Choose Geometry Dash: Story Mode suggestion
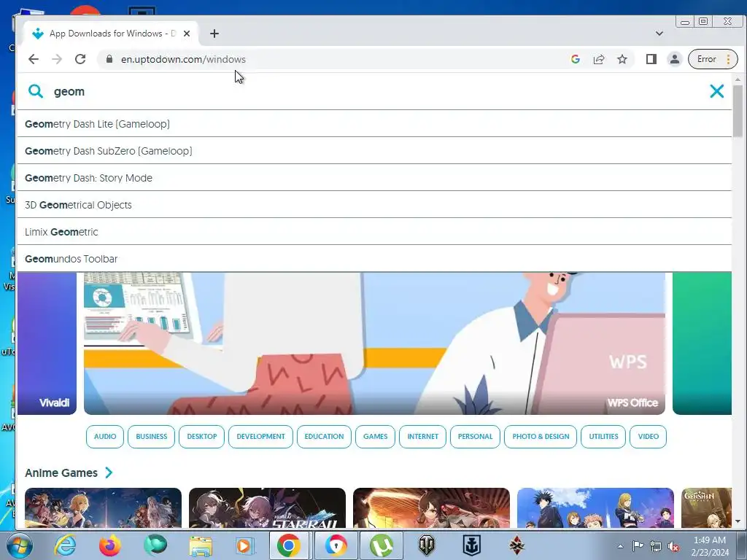The height and width of the screenshot is (560, 747). click(x=374, y=178)
